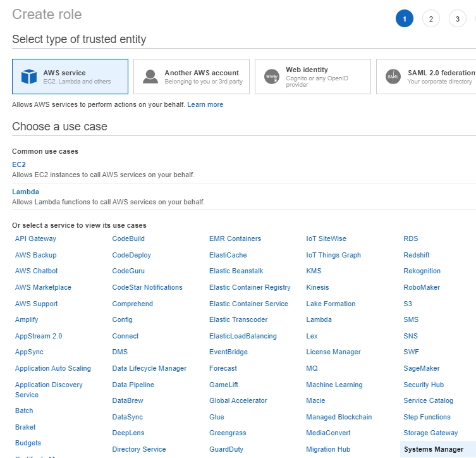Select RDS service

(x=411, y=238)
